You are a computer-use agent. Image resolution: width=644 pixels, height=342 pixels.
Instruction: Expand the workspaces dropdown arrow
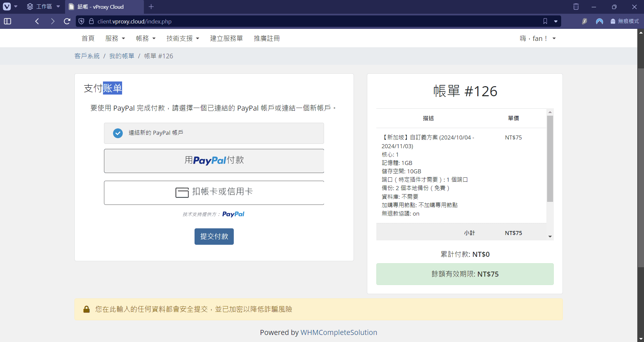(58, 6)
